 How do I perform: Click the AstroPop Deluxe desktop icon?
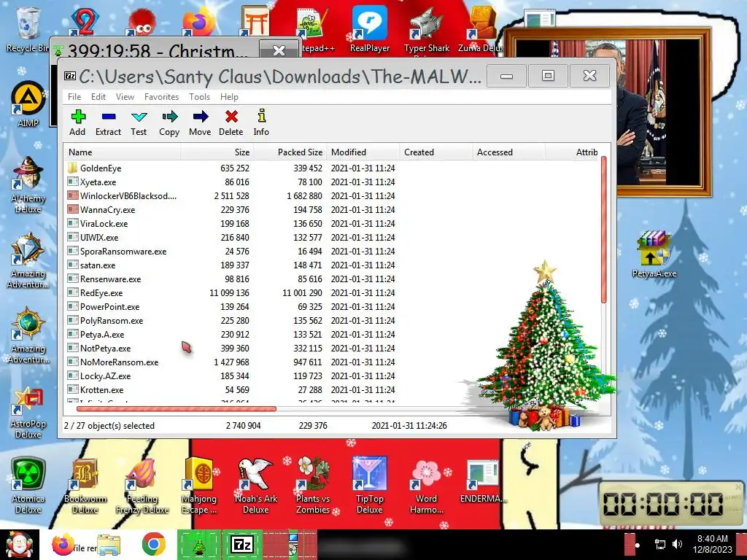point(28,413)
